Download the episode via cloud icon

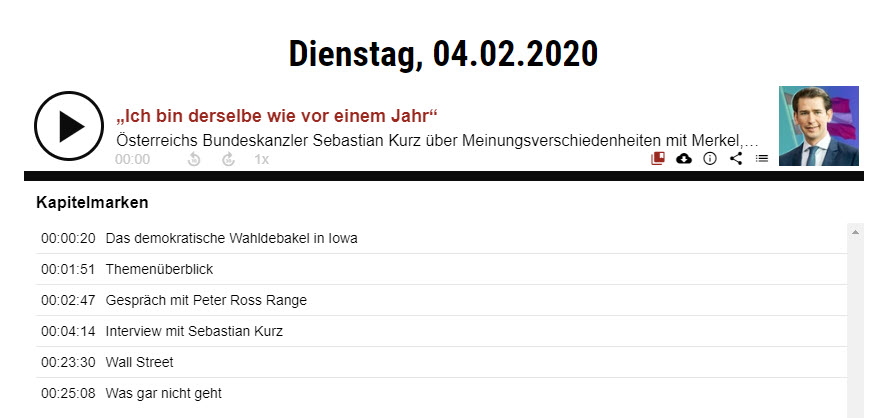684,158
